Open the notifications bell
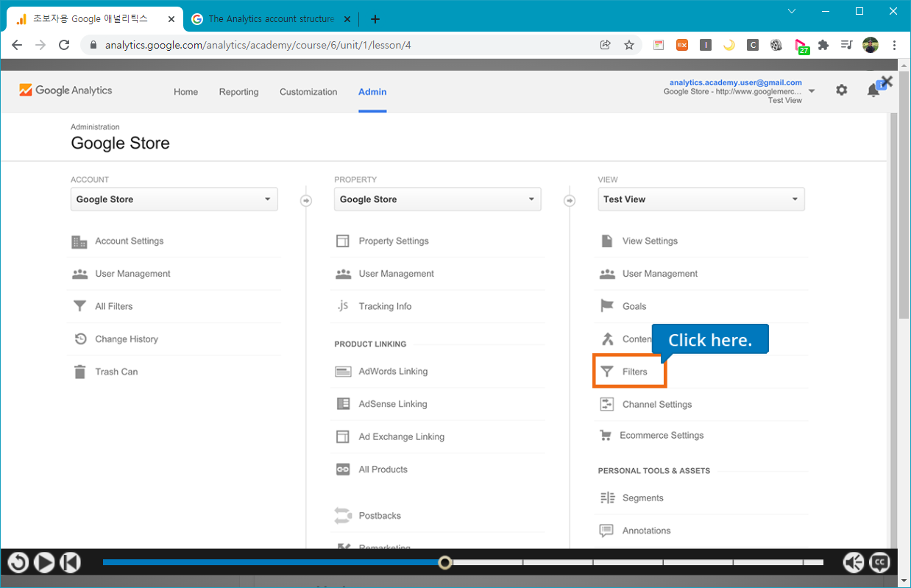This screenshot has width=911, height=588. click(x=873, y=90)
